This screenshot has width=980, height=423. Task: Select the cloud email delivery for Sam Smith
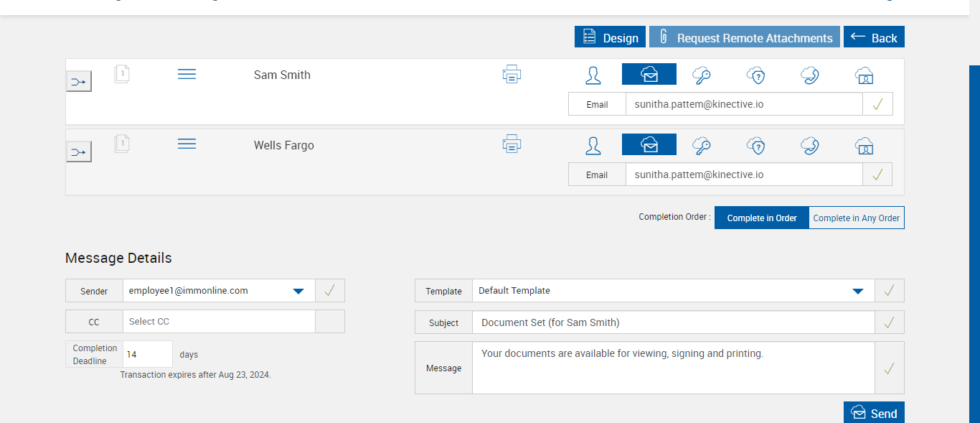649,75
